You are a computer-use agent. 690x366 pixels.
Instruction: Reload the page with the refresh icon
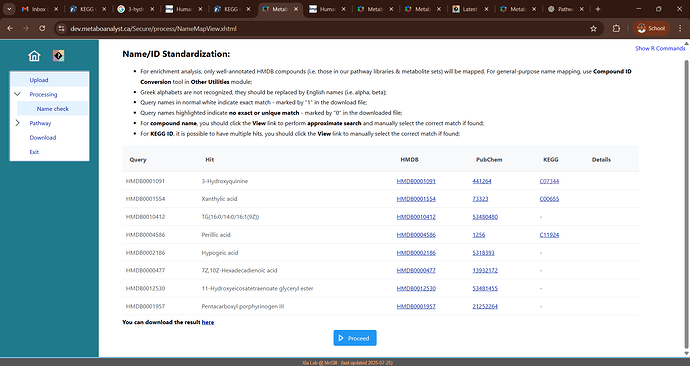42,28
